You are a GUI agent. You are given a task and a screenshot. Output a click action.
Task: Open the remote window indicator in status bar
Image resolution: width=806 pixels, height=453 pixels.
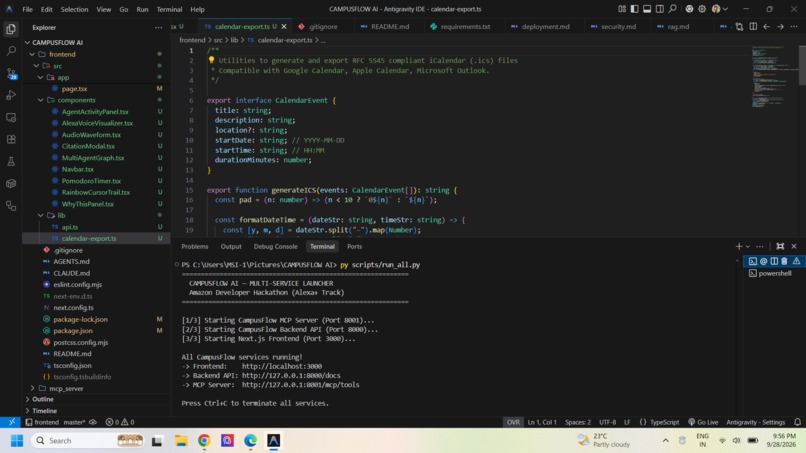click(11, 422)
